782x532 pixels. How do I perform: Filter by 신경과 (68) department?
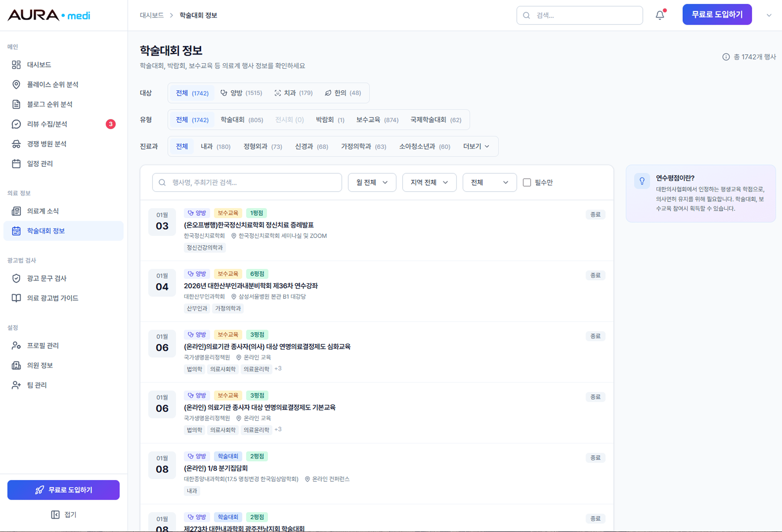312,146
